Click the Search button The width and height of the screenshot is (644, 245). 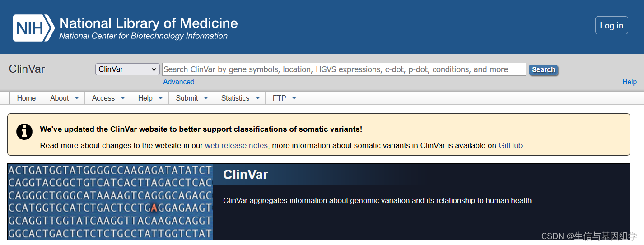[x=543, y=69]
